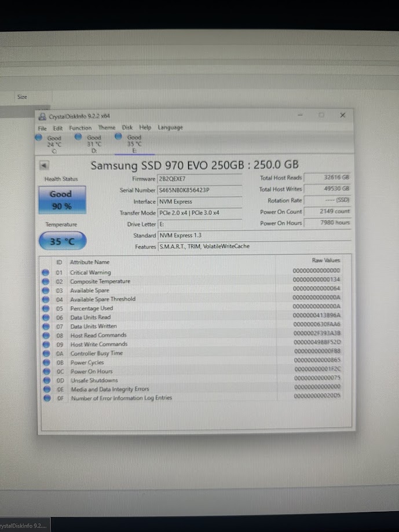Click Power On Count value 2149 count
Screen dimensions: 399x532
(x=327, y=211)
